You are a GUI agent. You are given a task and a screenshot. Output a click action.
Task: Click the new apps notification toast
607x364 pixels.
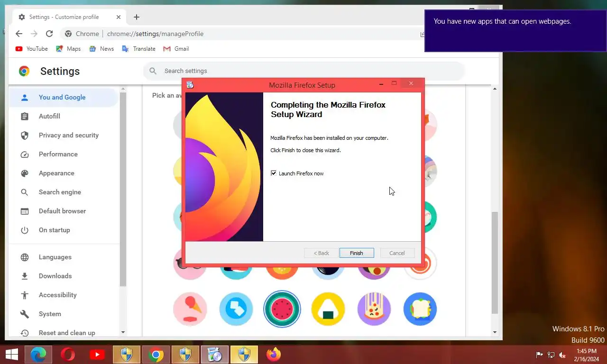click(515, 31)
